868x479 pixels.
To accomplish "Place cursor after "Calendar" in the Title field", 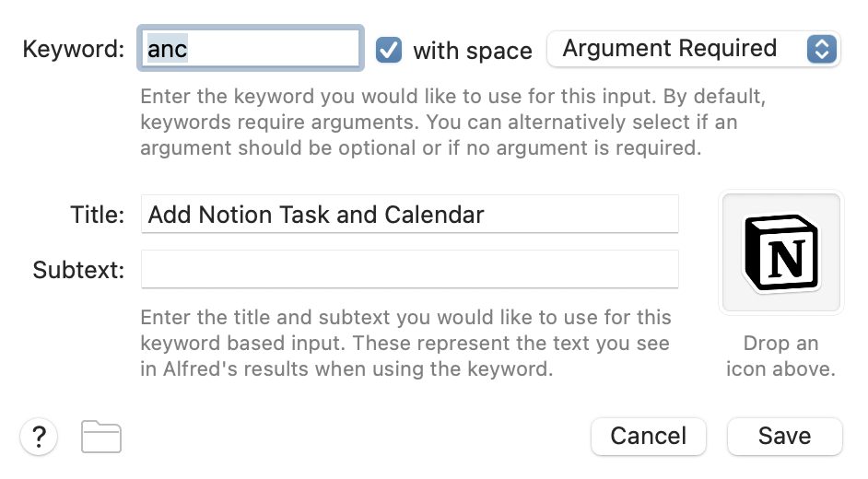I will pos(486,215).
